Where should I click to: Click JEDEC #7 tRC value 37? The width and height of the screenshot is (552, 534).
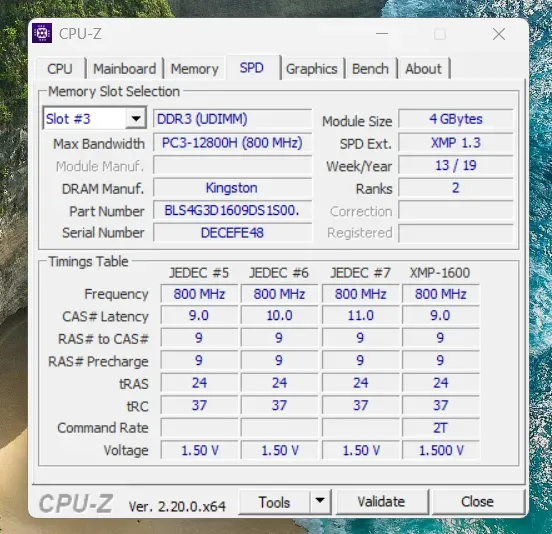coord(360,405)
